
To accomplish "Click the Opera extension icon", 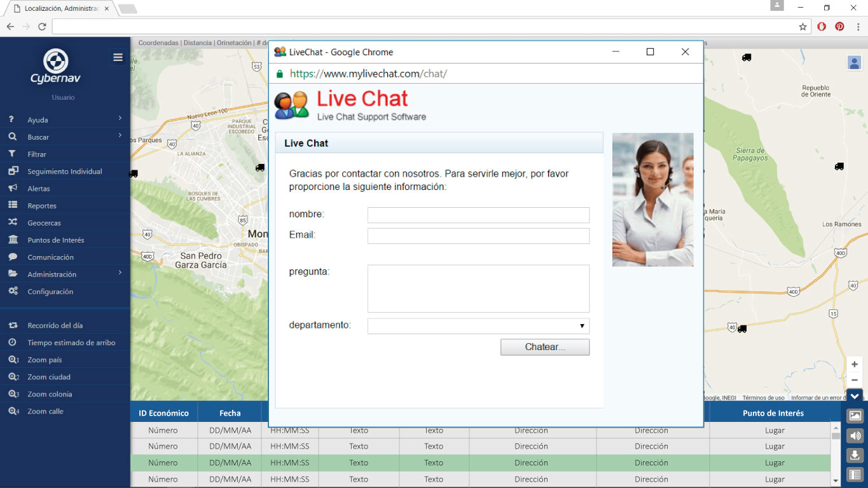I will pos(822,27).
